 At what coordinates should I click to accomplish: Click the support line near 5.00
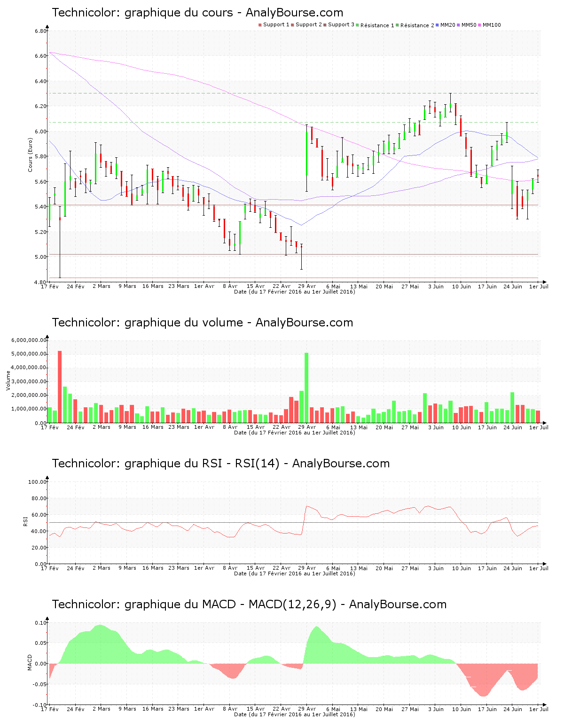[294, 255]
